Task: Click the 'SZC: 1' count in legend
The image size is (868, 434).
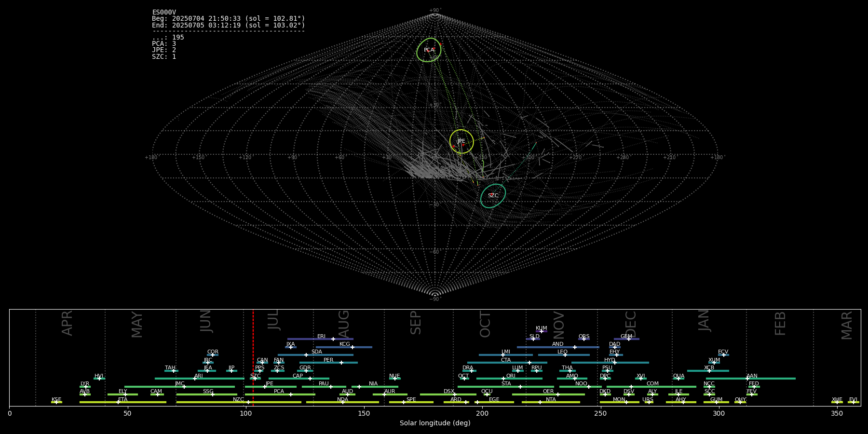Action: coord(164,57)
